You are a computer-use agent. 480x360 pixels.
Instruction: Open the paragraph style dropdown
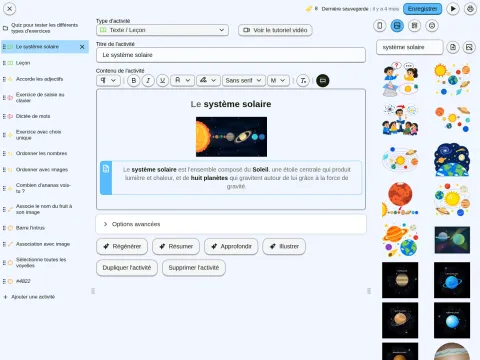[108, 80]
